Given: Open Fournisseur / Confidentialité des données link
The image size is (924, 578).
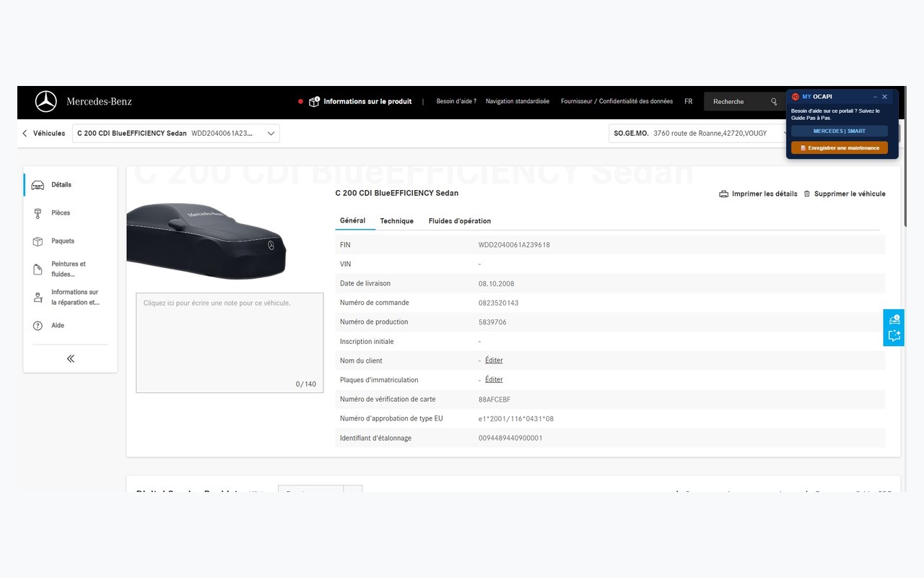Looking at the screenshot, I should pos(617,102).
